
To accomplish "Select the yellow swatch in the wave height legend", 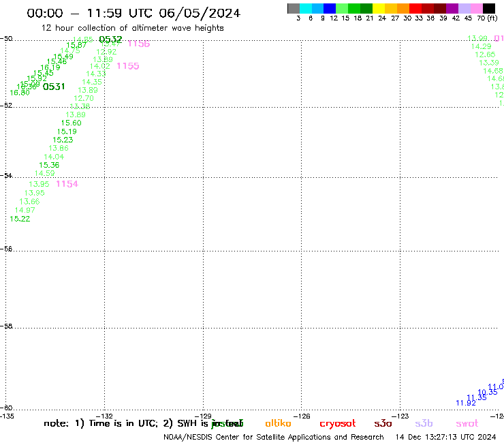I will point(379,8).
